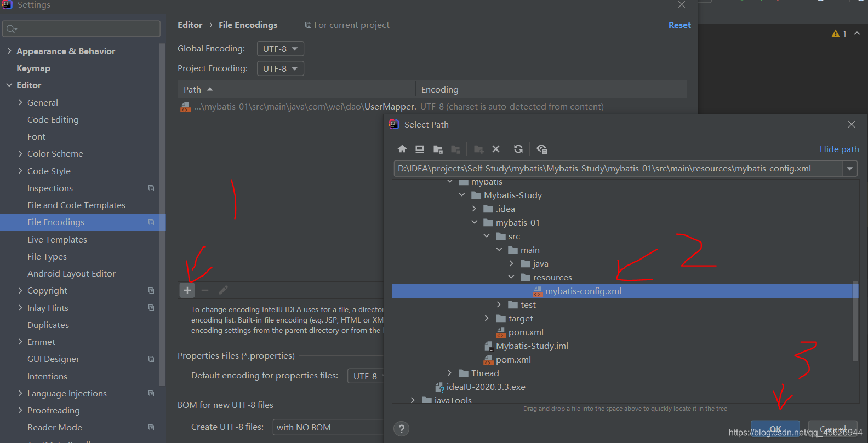Screen dimensions: 868x443
Task: Click the plus Add path button
Action: (187, 290)
